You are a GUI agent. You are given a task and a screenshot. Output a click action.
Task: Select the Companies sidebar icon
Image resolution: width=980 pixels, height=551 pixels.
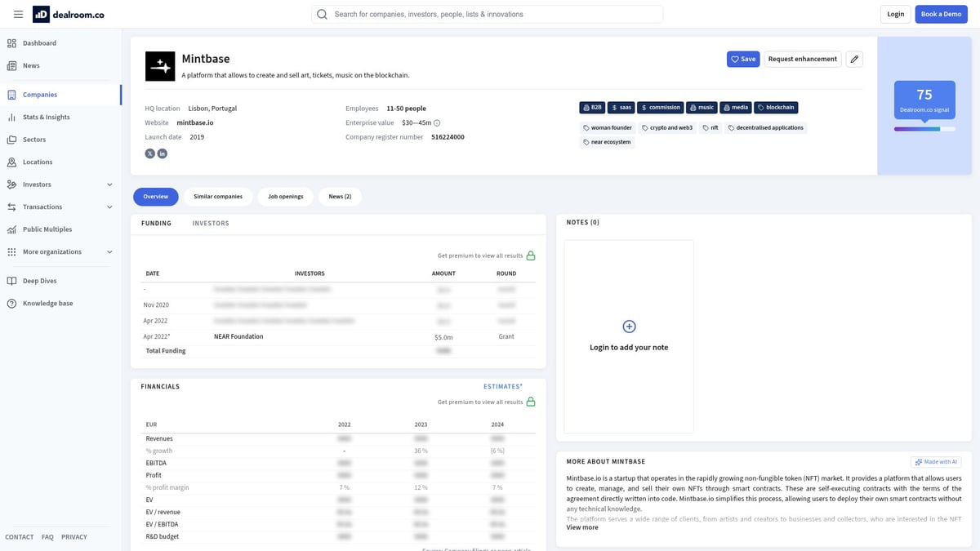[x=11, y=95]
